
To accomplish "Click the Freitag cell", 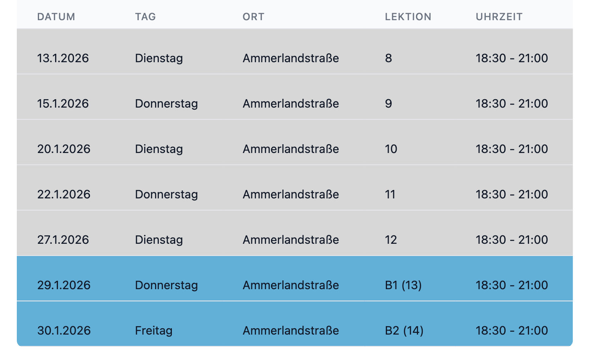I will (x=154, y=330).
